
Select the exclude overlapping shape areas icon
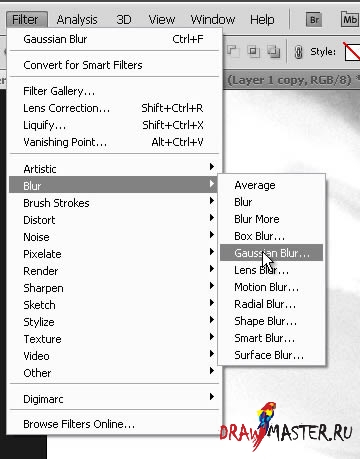(274, 51)
